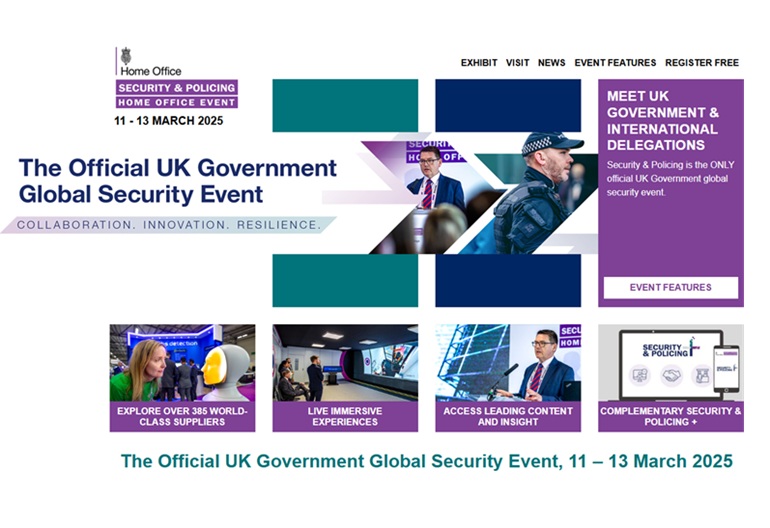Screen dimensions: 770x528
Task: Click REGISTER FREE in top navigation
Action: tap(702, 63)
